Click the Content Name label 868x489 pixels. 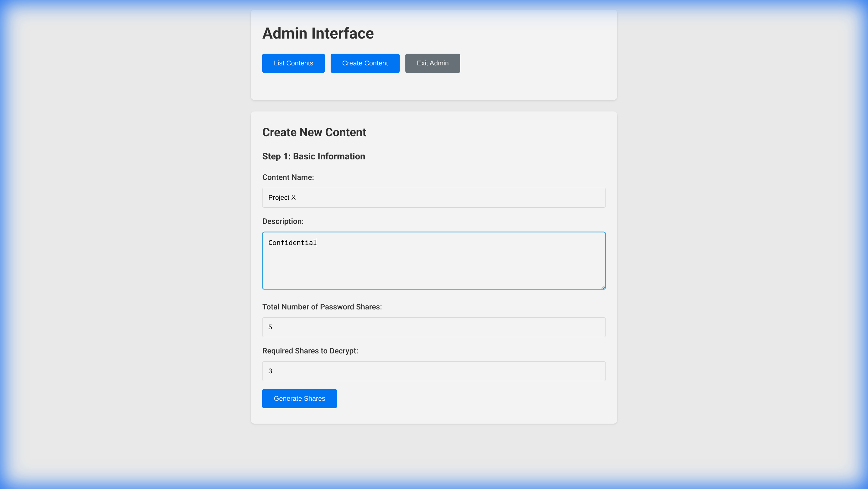click(x=288, y=177)
